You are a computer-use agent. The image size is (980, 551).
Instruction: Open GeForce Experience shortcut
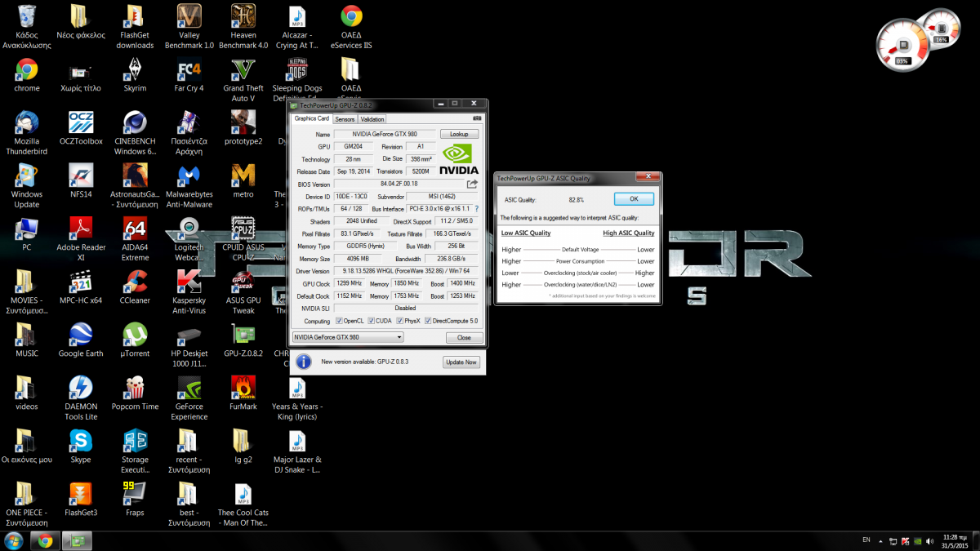(x=189, y=397)
